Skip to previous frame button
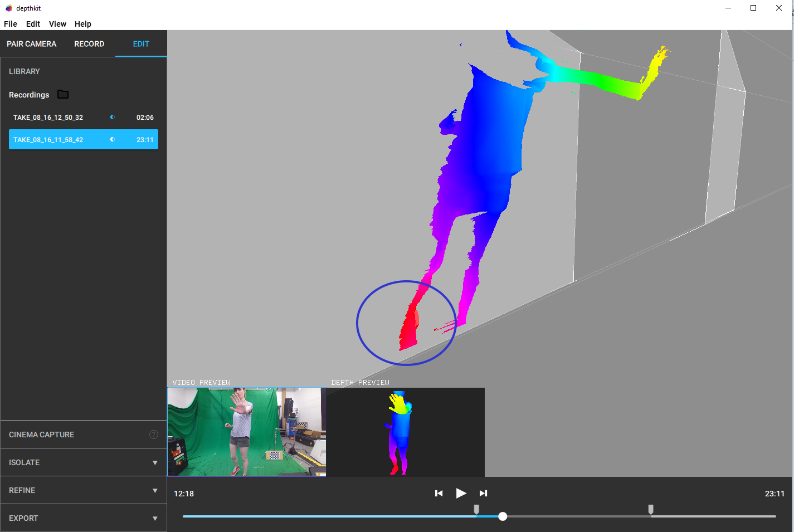794x532 pixels. (x=439, y=493)
